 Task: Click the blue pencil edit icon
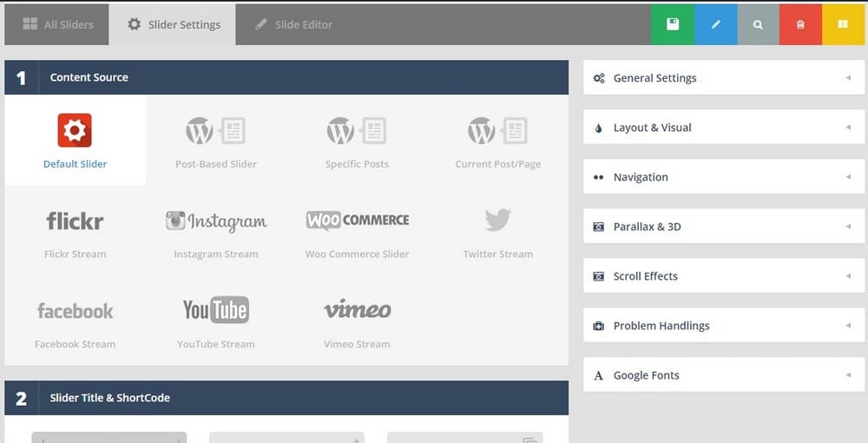[716, 24]
